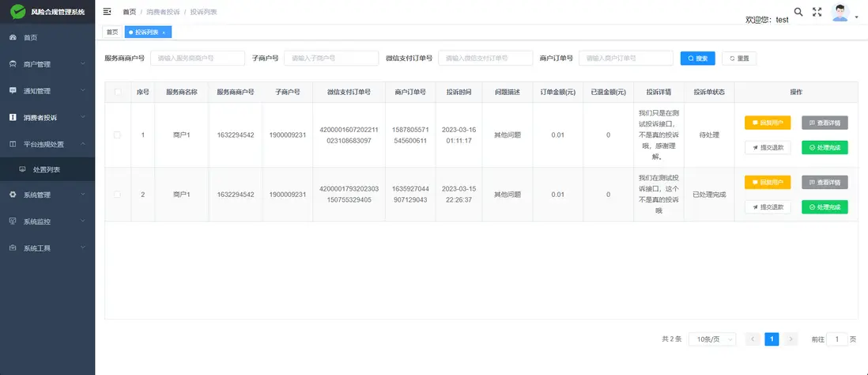Screen dimensions: 868x375
Task: Click the 商户管理 sidebar icon
Action: pyautogui.click(x=13, y=64)
